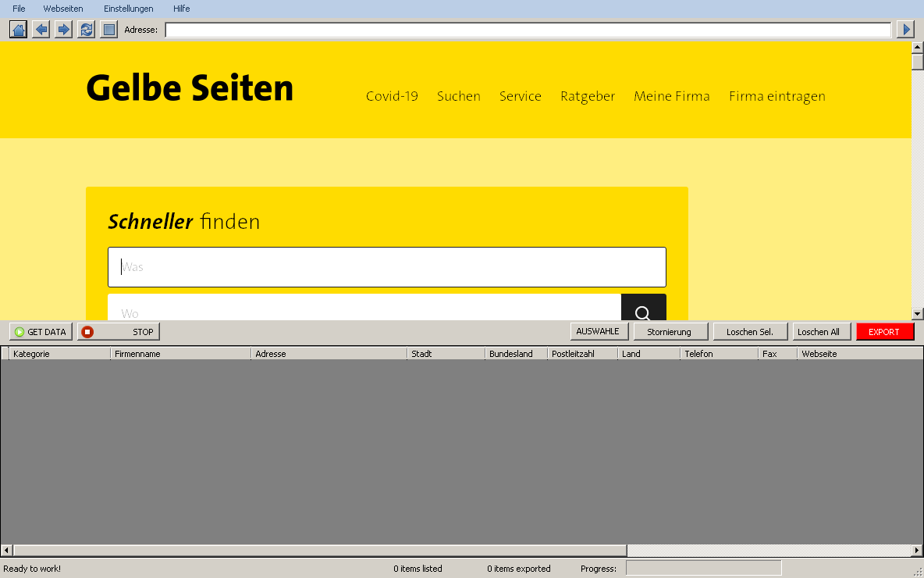Click the browser scrollbar down arrow

pos(918,314)
